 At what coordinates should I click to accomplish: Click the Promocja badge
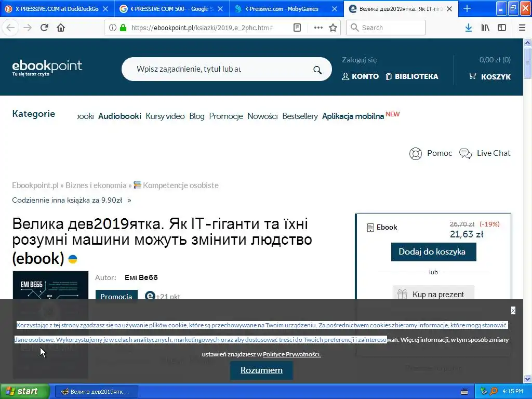(116, 295)
